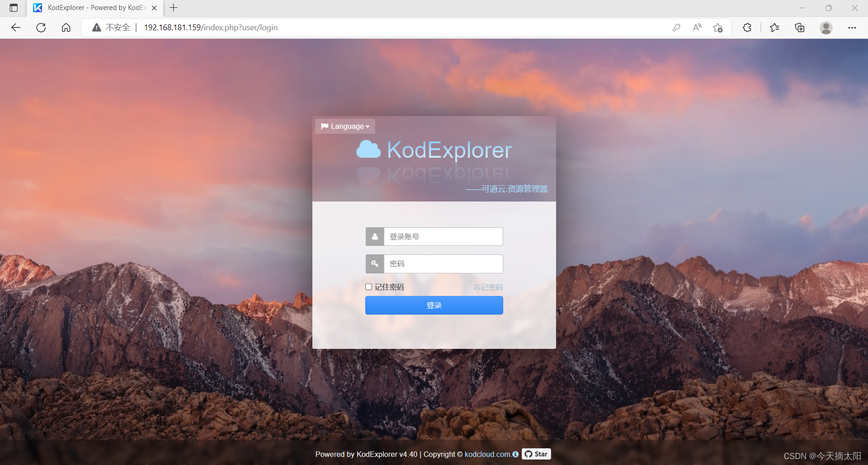Click the Powered by KodExplorer v4.40 text
Image resolution: width=868 pixels, height=465 pixels.
pyautogui.click(x=366, y=454)
